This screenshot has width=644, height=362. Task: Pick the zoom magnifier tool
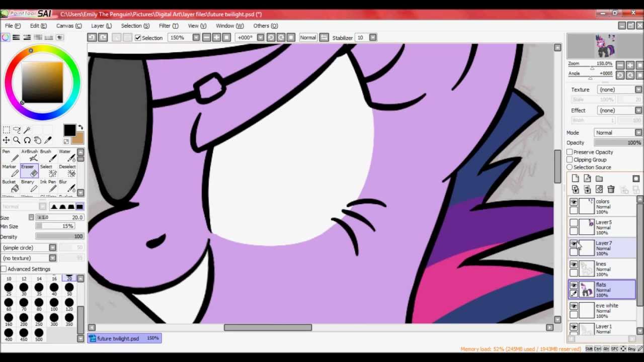(17, 140)
